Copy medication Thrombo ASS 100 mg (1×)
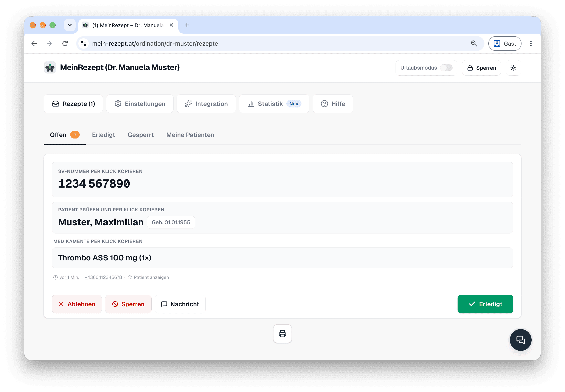 (282, 258)
